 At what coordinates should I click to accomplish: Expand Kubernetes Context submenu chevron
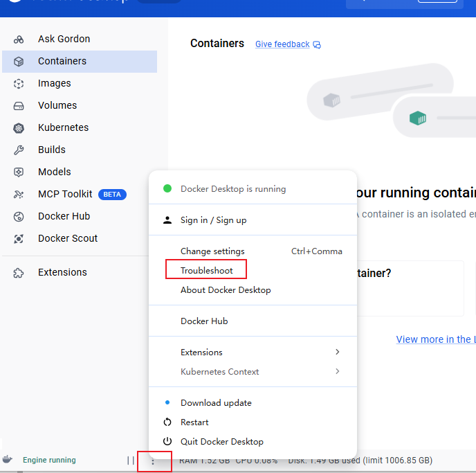337,371
